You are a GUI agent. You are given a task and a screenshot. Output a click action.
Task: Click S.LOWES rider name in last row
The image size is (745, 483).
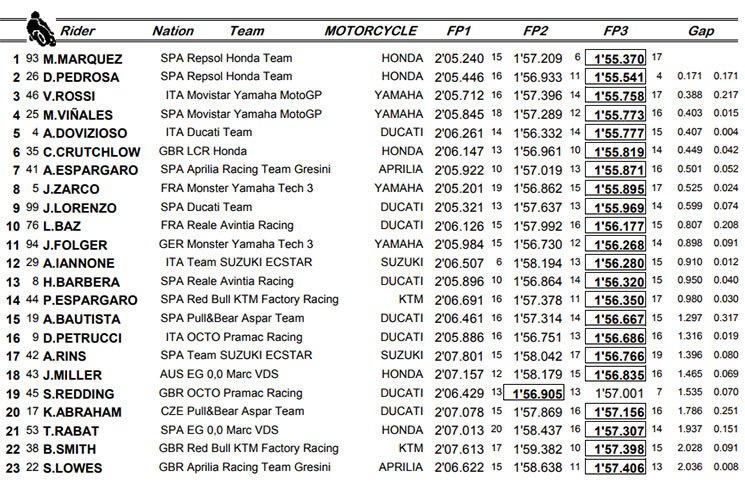78,467
